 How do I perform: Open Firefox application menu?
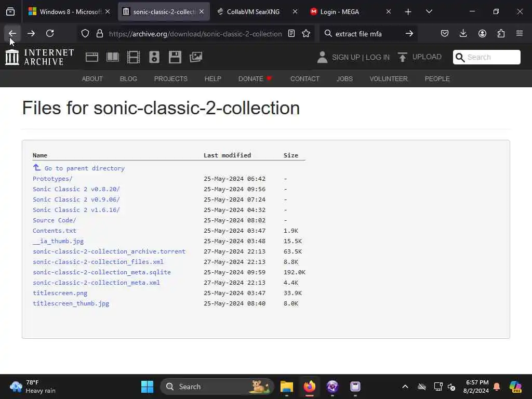coord(520,33)
